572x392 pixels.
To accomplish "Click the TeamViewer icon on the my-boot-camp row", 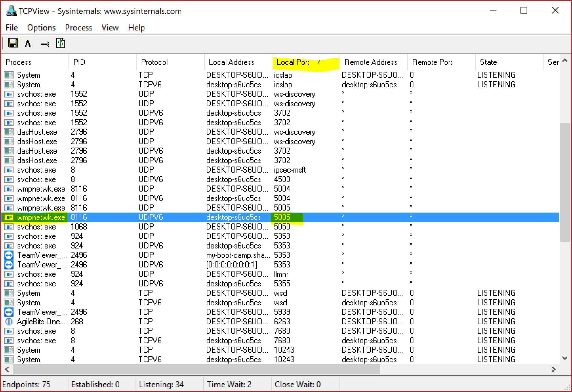I will pyautogui.click(x=9, y=255).
